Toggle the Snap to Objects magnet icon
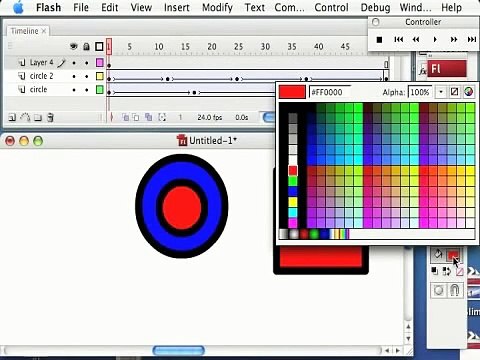480x360 pixels. (455, 290)
